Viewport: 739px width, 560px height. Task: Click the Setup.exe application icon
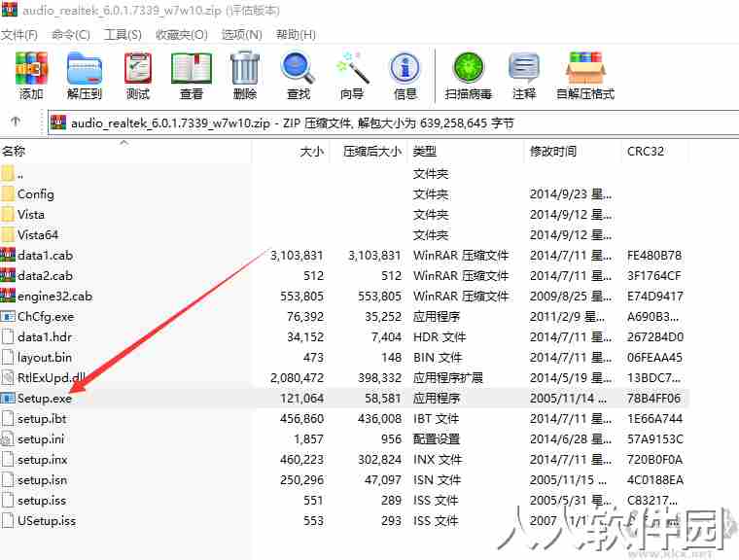tap(8, 399)
